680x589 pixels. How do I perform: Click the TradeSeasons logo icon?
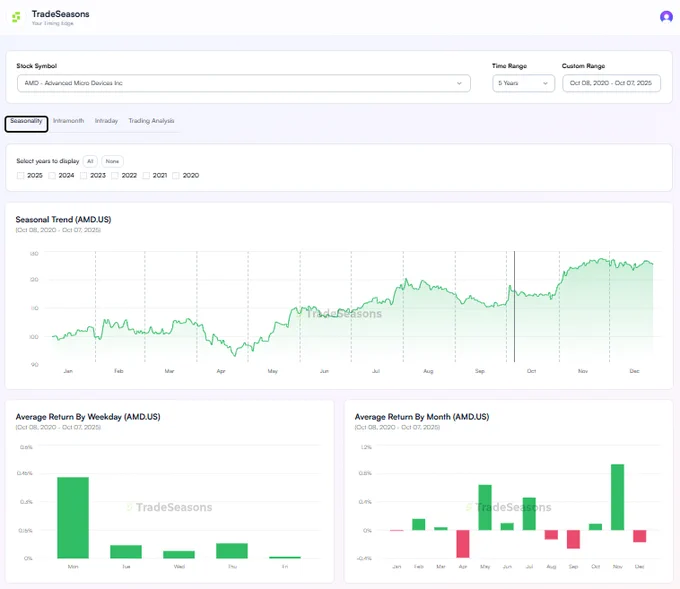(x=16, y=17)
